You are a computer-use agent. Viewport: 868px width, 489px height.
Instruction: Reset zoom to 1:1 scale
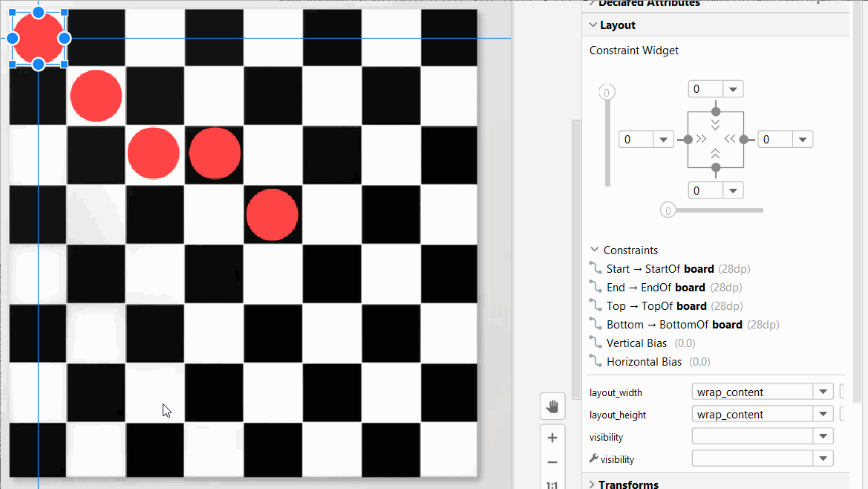coord(552,485)
